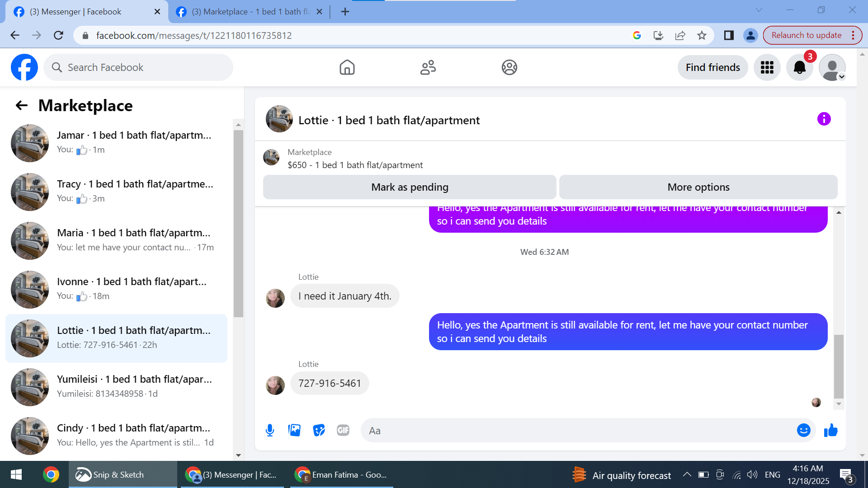Viewport: 868px width, 488px height.
Task: Share this page icon
Action: (680, 35)
